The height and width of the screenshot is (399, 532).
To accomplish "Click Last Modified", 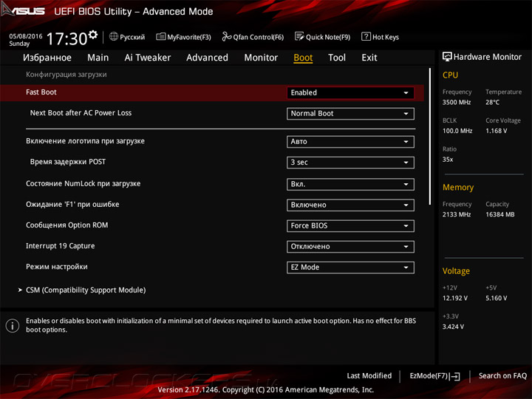I will point(369,375).
